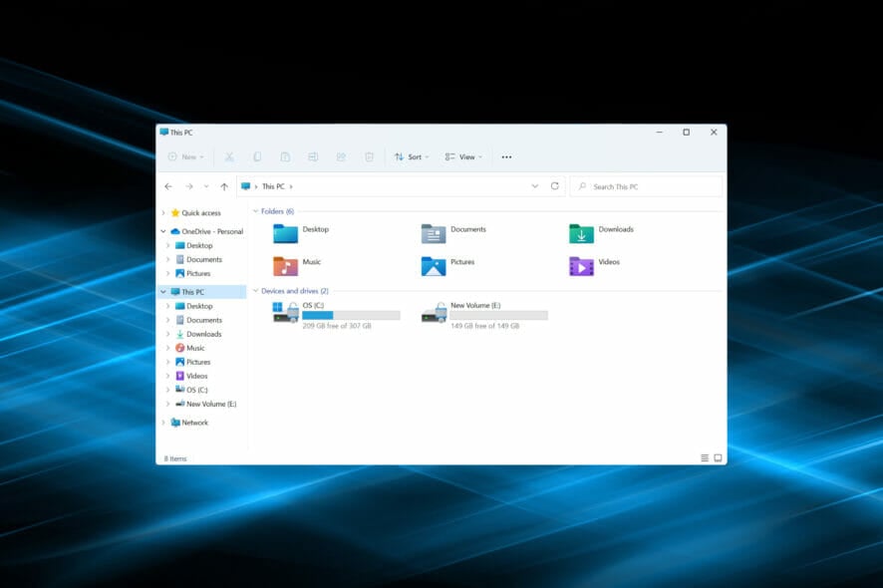The image size is (883, 588).
Task: Switch to details view in status bar
Action: click(x=705, y=457)
